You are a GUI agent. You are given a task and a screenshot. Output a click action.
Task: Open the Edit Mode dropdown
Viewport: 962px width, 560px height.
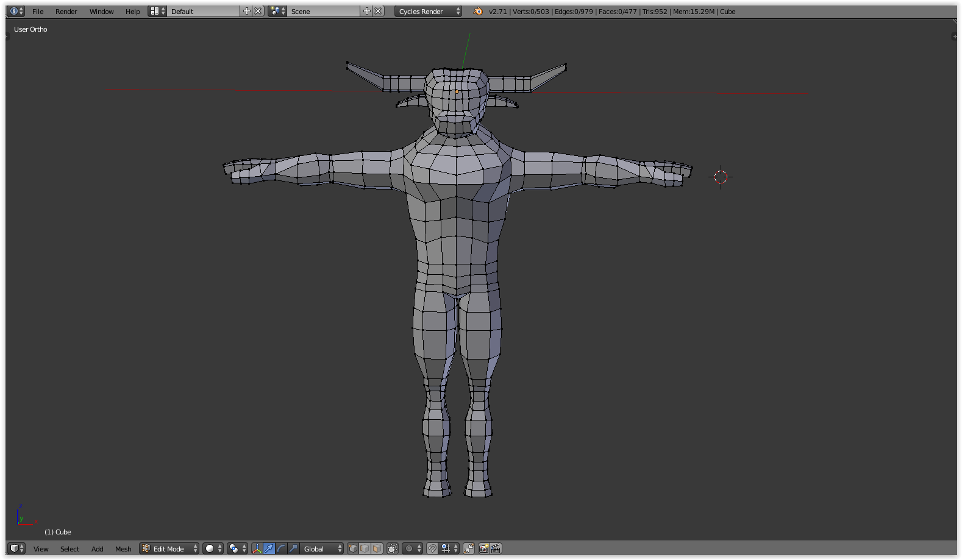point(169,548)
